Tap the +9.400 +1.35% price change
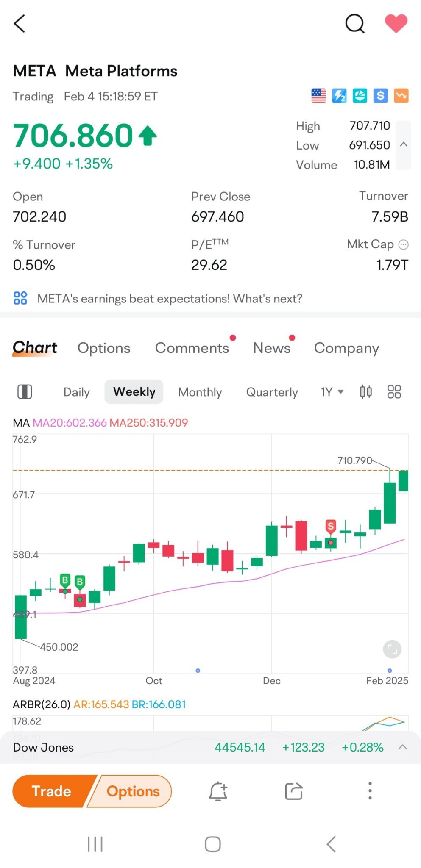Screen dimensions: 421x868 point(63,164)
